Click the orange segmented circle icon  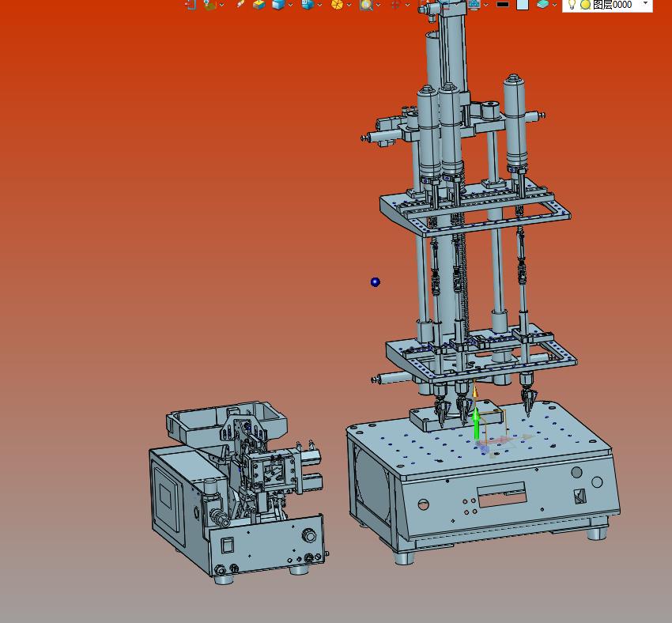[x=338, y=4]
